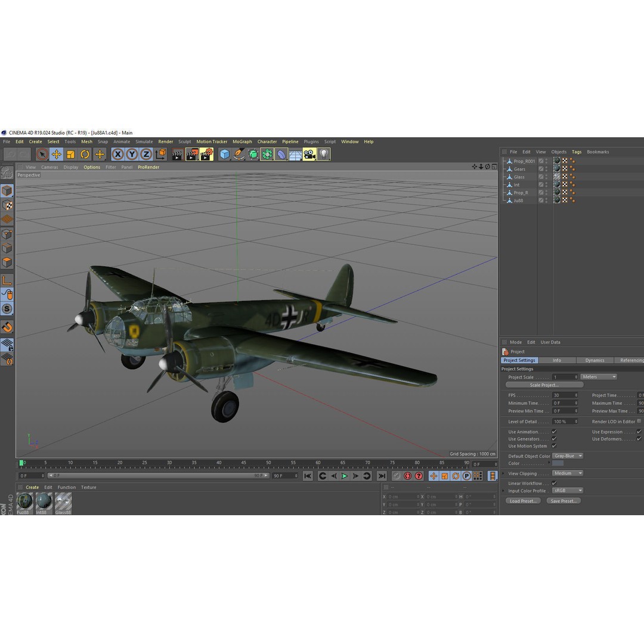644x644 pixels.
Task: Toggle Use Expression checkbox
Action: (x=639, y=432)
